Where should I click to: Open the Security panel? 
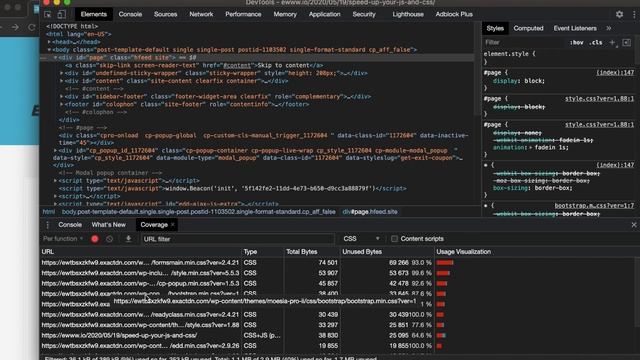[x=364, y=14]
